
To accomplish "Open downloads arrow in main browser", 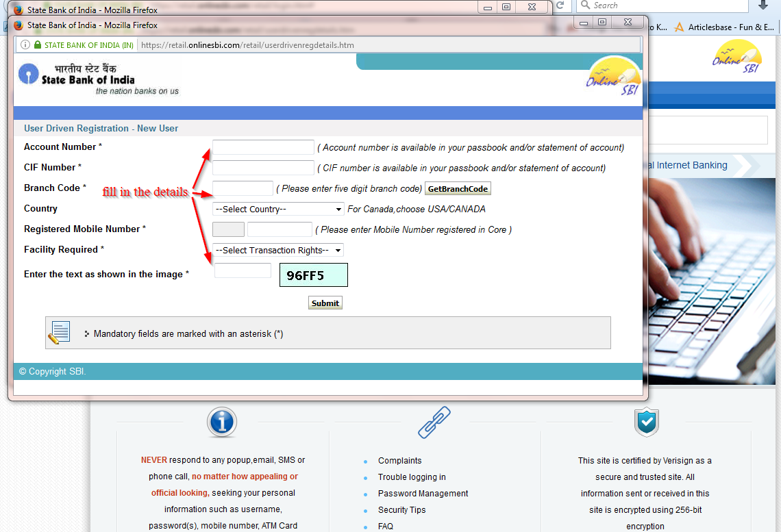I will (x=763, y=5).
